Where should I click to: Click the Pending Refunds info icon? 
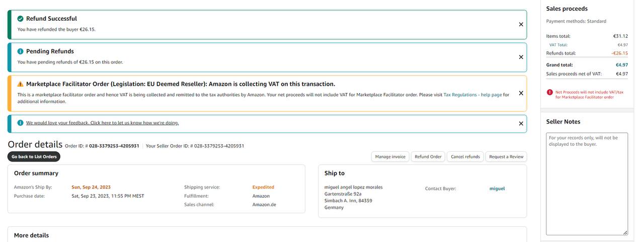(21, 51)
